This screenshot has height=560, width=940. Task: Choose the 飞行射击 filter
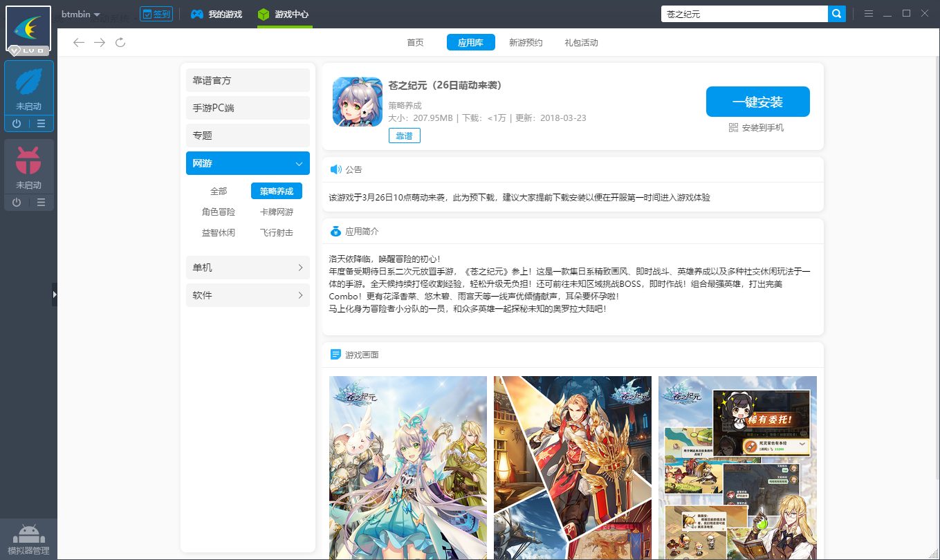(277, 233)
